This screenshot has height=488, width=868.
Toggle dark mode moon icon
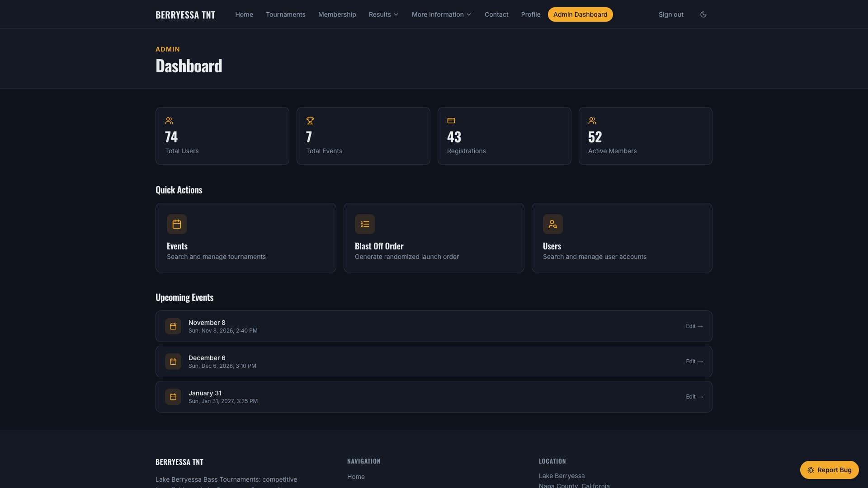point(703,14)
